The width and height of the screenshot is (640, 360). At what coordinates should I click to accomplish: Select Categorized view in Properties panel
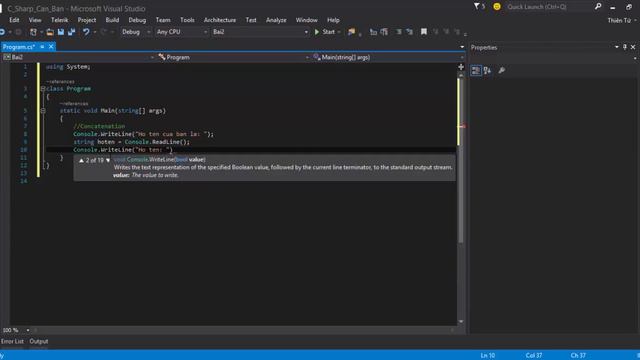[476, 70]
